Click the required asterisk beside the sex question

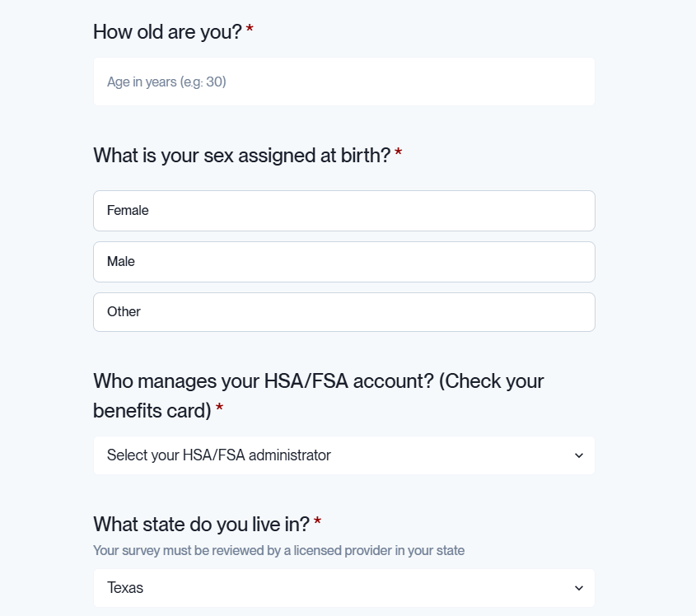(x=399, y=154)
